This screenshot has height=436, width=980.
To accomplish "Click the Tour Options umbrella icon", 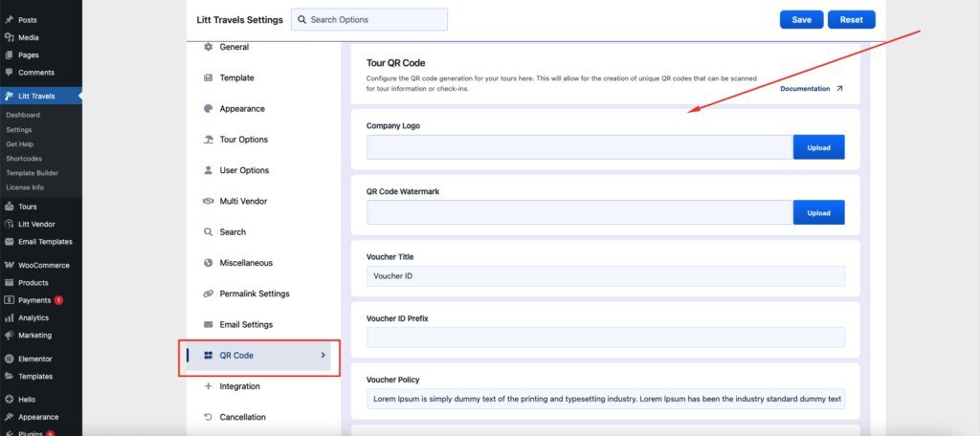I will pos(209,140).
